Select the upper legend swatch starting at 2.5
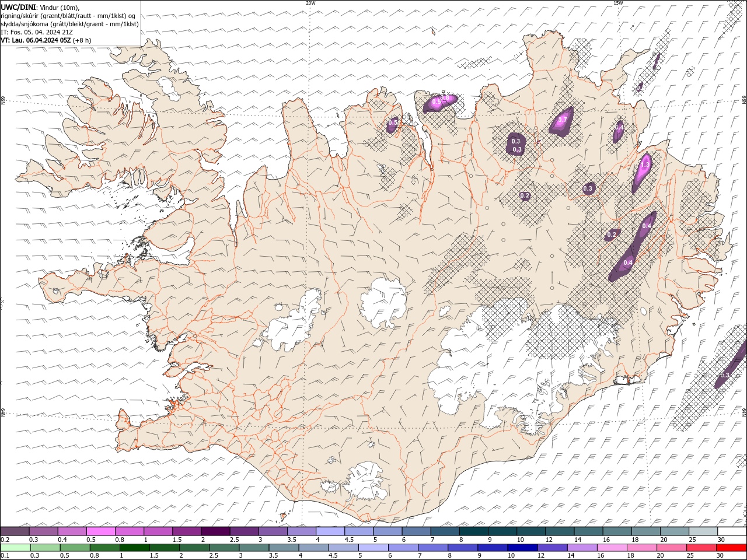This screenshot has width=747, height=560. [x=244, y=531]
